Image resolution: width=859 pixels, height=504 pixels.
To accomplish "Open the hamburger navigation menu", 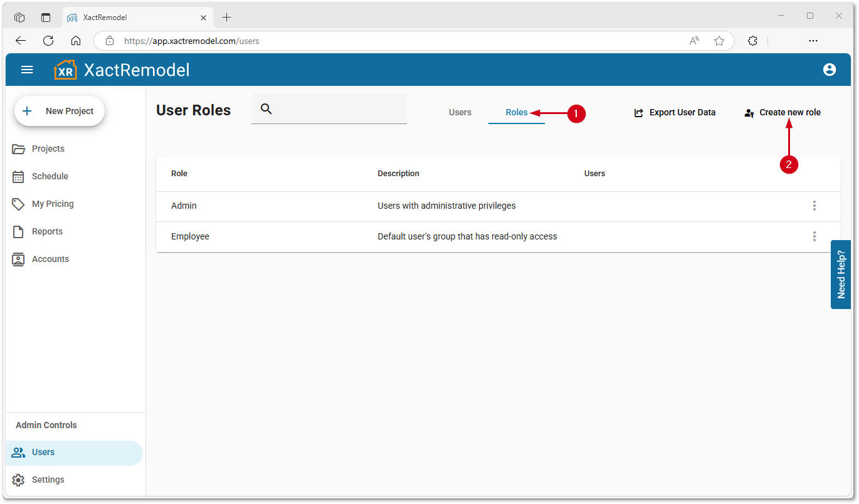I will click(27, 70).
